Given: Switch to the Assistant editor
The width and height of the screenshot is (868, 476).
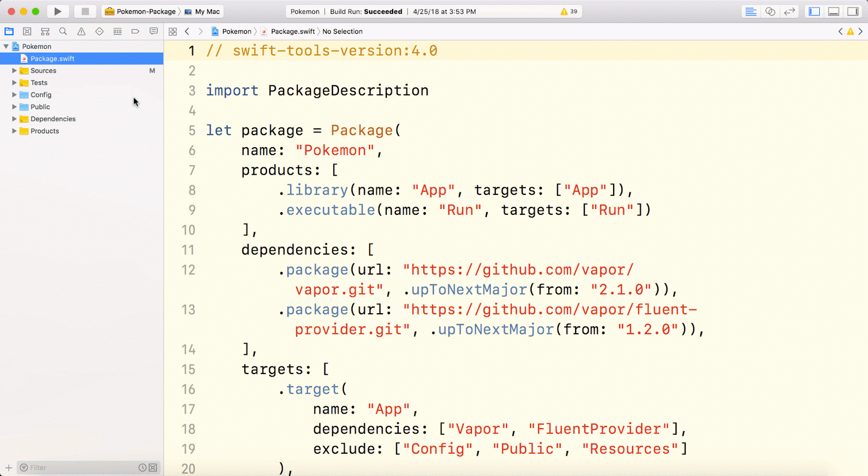Looking at the screenshot, I should (770, 11).
